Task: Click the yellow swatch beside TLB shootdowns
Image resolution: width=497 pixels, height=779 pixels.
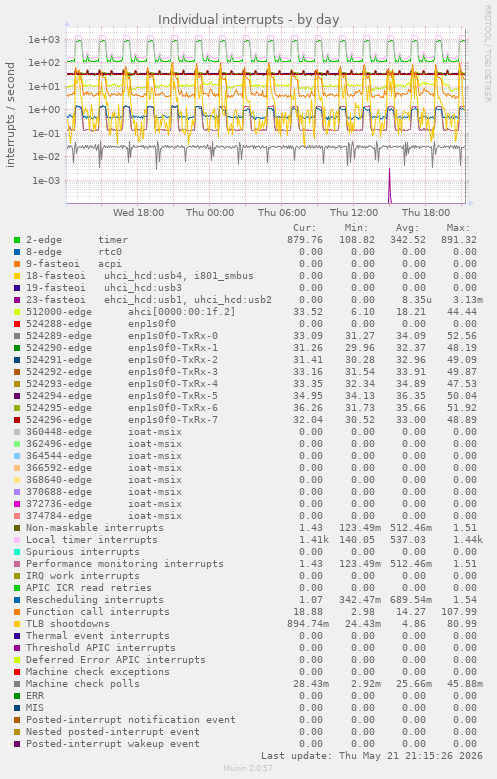Action: click(x=17, y=624)
